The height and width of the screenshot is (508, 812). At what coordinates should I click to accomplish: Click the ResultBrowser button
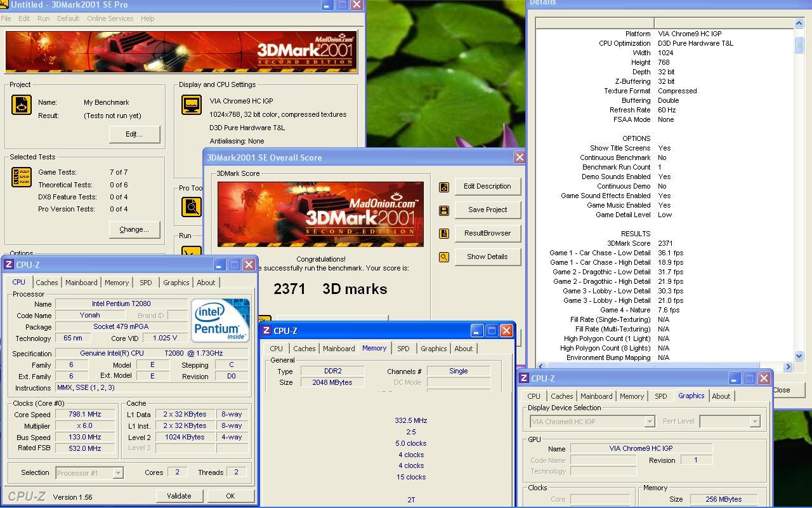(x=487, y=234)
